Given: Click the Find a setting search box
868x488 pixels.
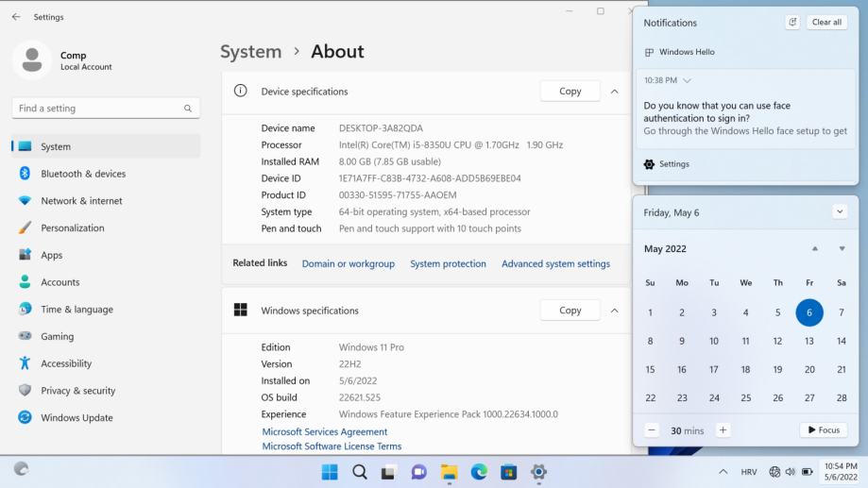Looking at the screenshot, I should 99,109.
